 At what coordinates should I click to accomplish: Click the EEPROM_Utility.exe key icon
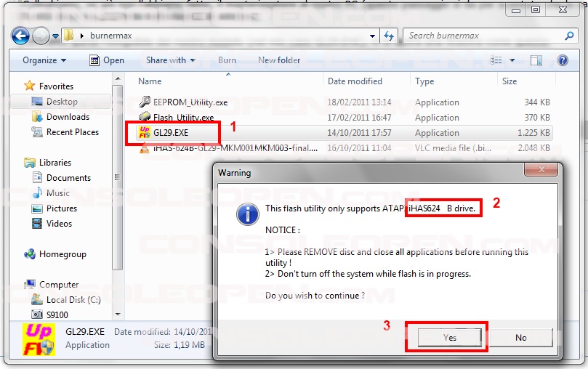tap(144, 102)
